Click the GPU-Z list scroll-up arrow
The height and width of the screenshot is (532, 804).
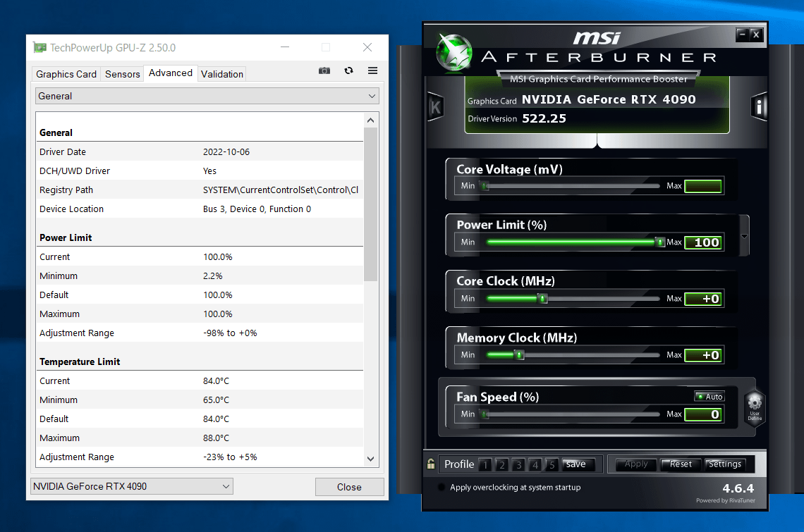tap(371, 120)
